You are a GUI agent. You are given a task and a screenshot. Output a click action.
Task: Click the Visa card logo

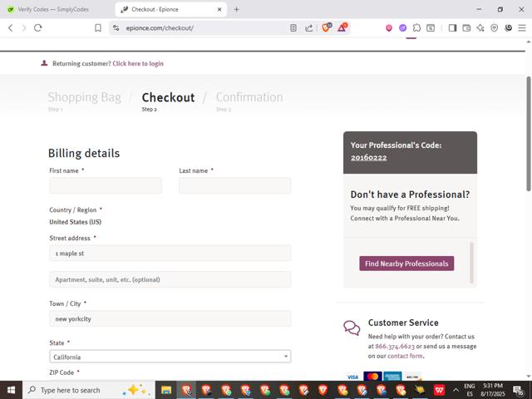pos(352,377)
